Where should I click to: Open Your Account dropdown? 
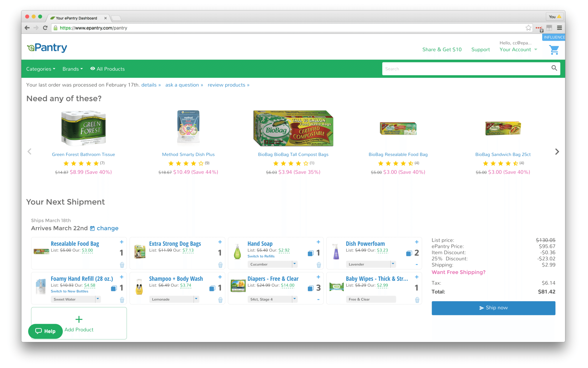[518, 50]
